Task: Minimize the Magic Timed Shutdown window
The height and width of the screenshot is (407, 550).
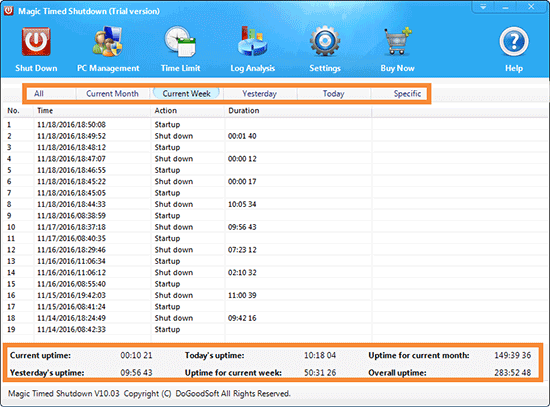Action: click(x=505, y=7)
